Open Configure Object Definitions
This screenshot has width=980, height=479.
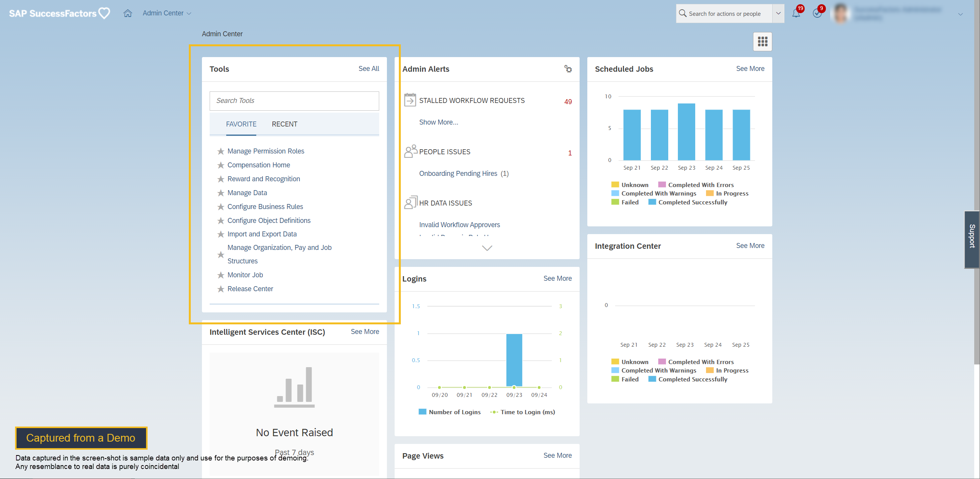tap(269, 221)
